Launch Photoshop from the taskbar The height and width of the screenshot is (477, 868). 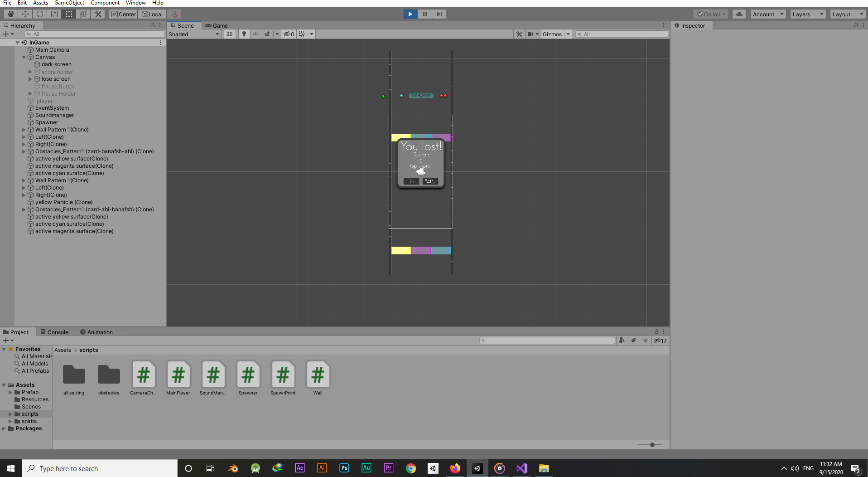click(x=344, y=468)
